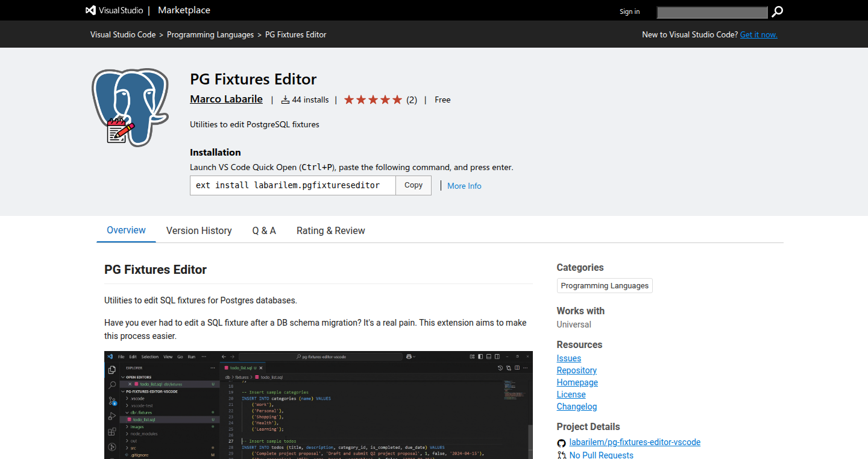The height and width of the screenshot is (459, 868).
Task: Open the Marketplace home link
Action: tap(184, 10)
